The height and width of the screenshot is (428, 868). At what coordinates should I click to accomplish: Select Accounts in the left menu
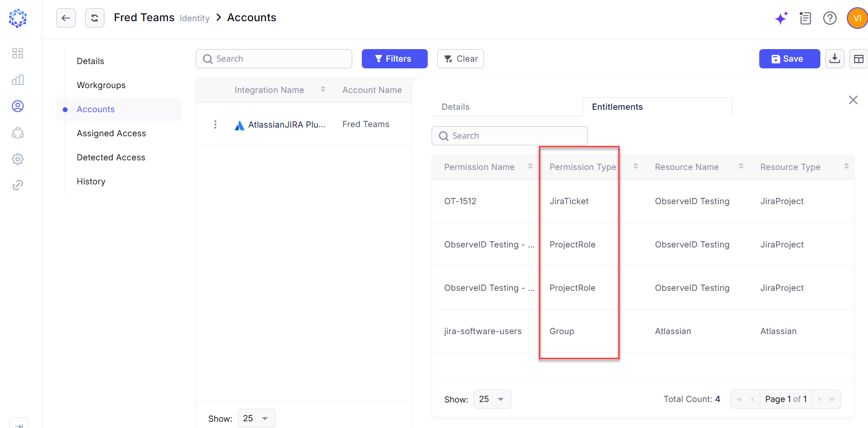tap(119, 109)
